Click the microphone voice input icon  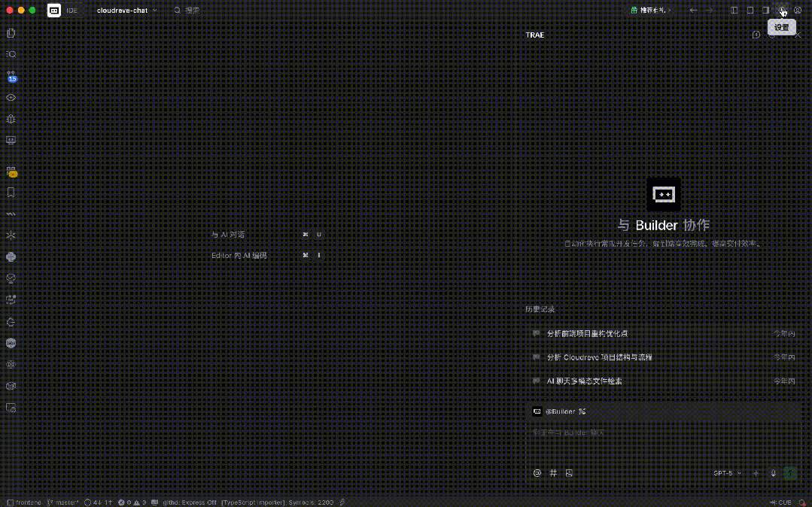point(773,473)
